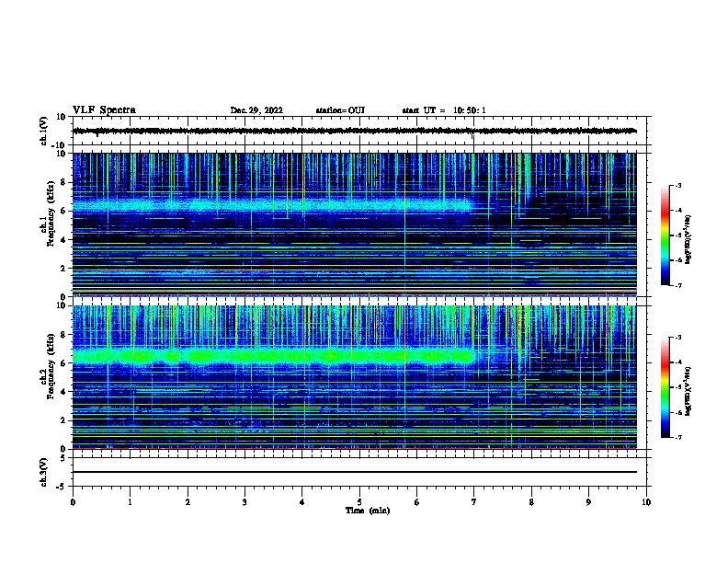Click time axis tick label "4"

tap(302, 502)
